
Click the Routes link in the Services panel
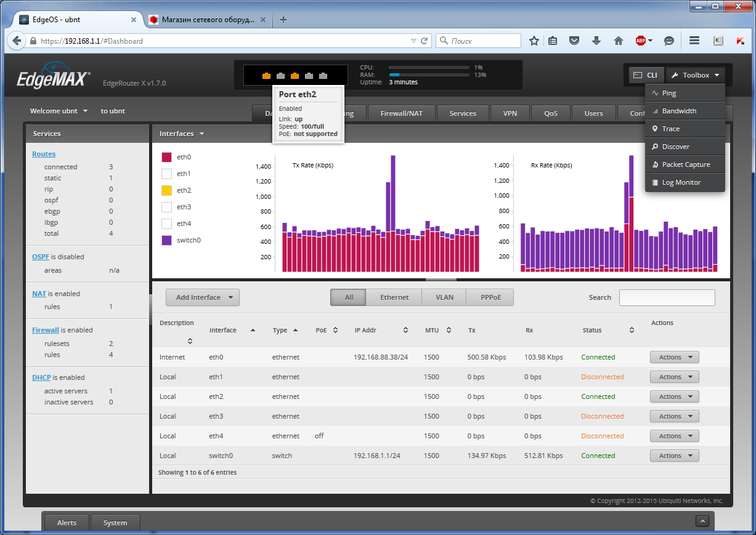pyautogui.click(x=43, y=153)
